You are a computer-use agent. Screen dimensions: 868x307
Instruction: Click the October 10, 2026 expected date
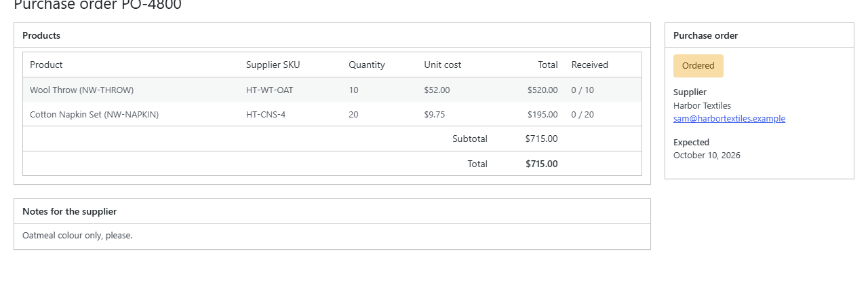707,155
